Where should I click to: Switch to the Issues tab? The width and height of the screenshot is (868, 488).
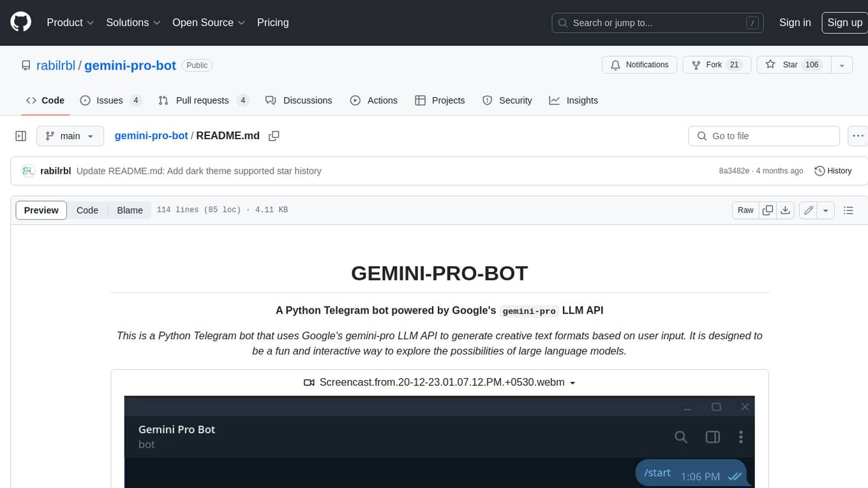click(110, 100)
